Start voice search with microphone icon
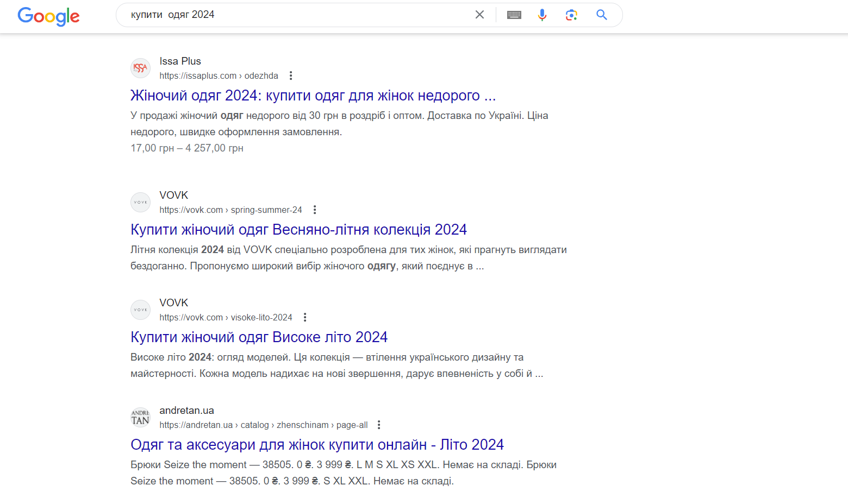The width and height of the screenshot is (848, 504). pyautogui.click(x=542, y=15)
